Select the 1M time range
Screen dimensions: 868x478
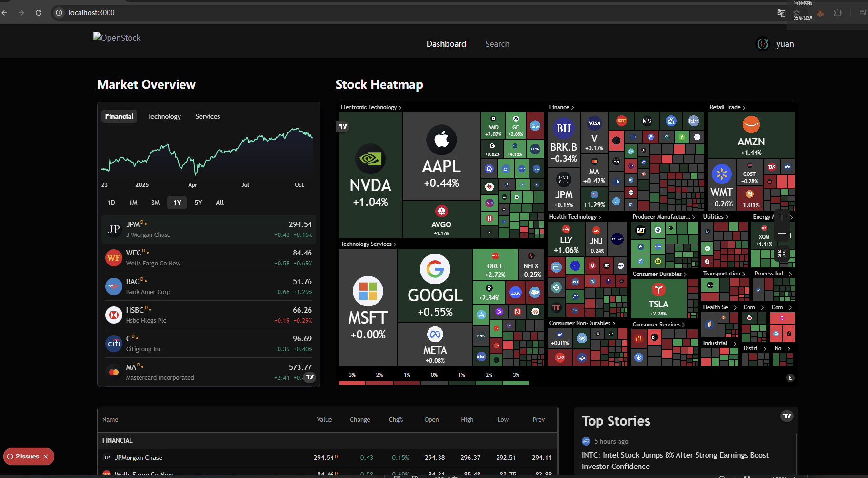tap(133, 203)
